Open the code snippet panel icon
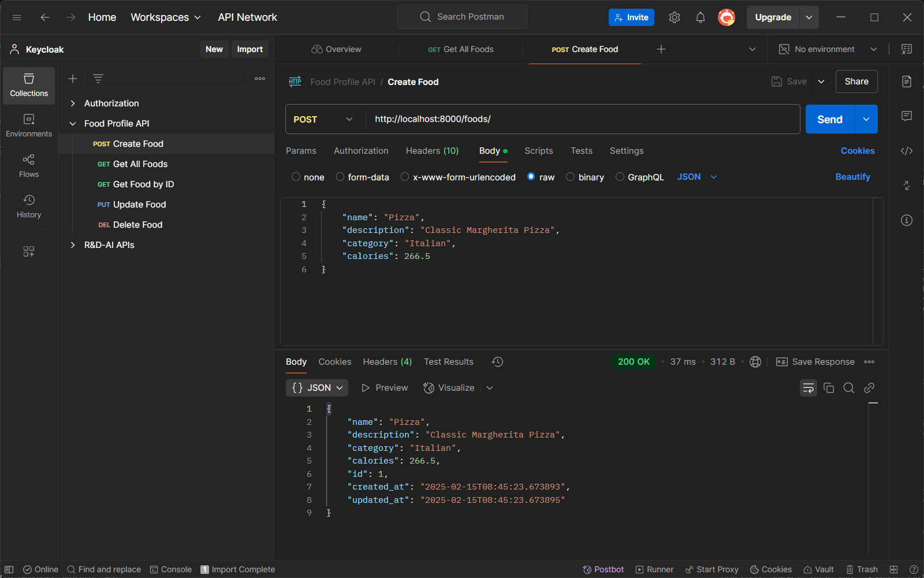The image size is (924, 578). 907,151
